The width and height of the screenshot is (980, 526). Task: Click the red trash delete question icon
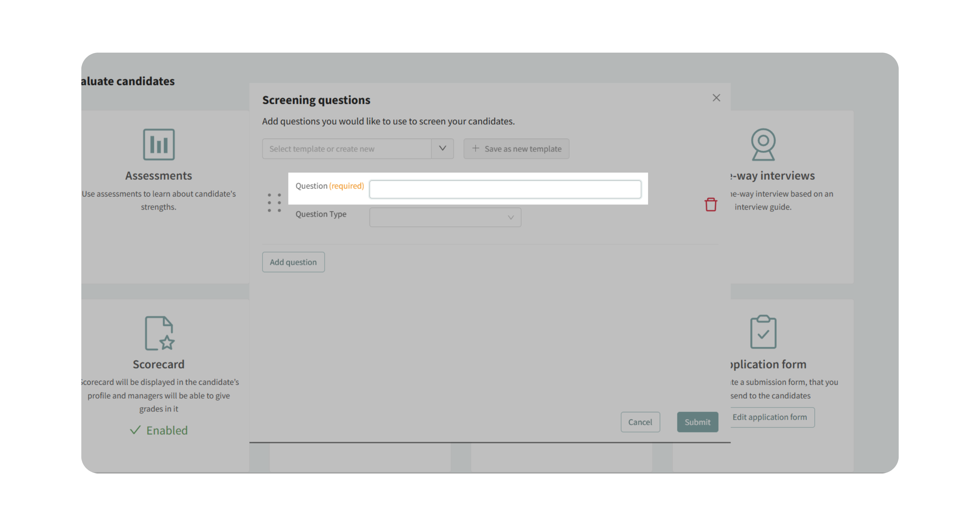(x=710, y=204)
